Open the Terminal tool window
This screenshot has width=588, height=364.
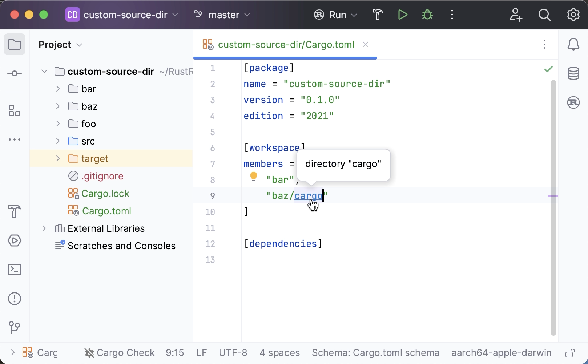point(15,270)
